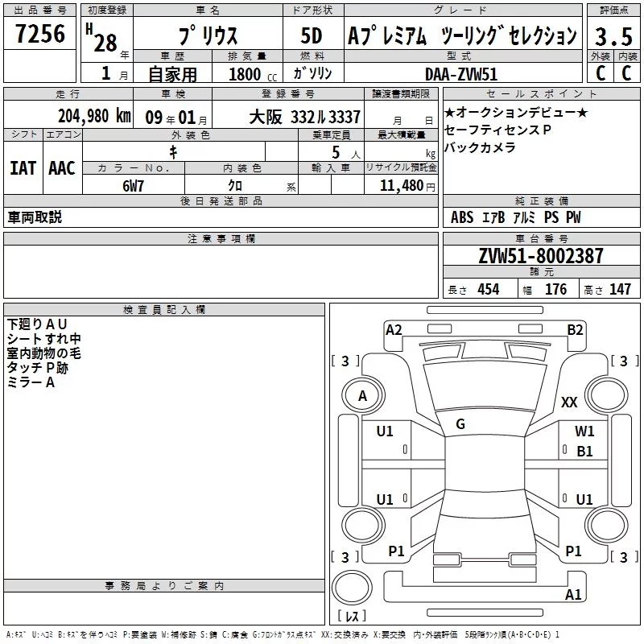This screenshot has height=644, width=644.
Task: Select the grade Aプレミアム ツーリングセレクション
Action: pos(462,35)
